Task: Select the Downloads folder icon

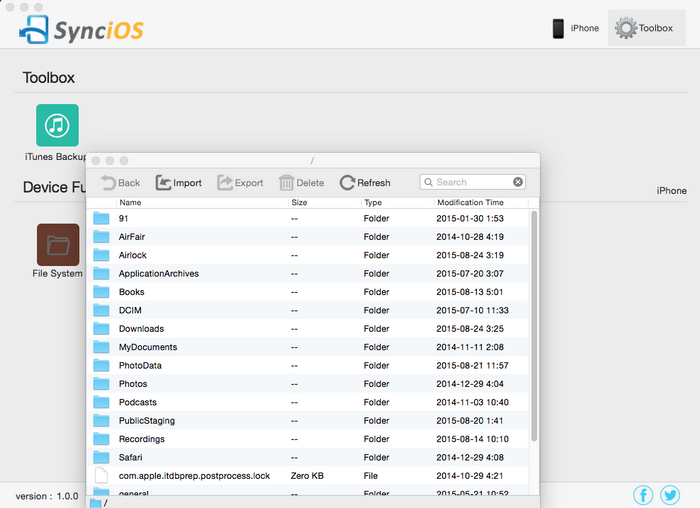Action: pos(101,329)
